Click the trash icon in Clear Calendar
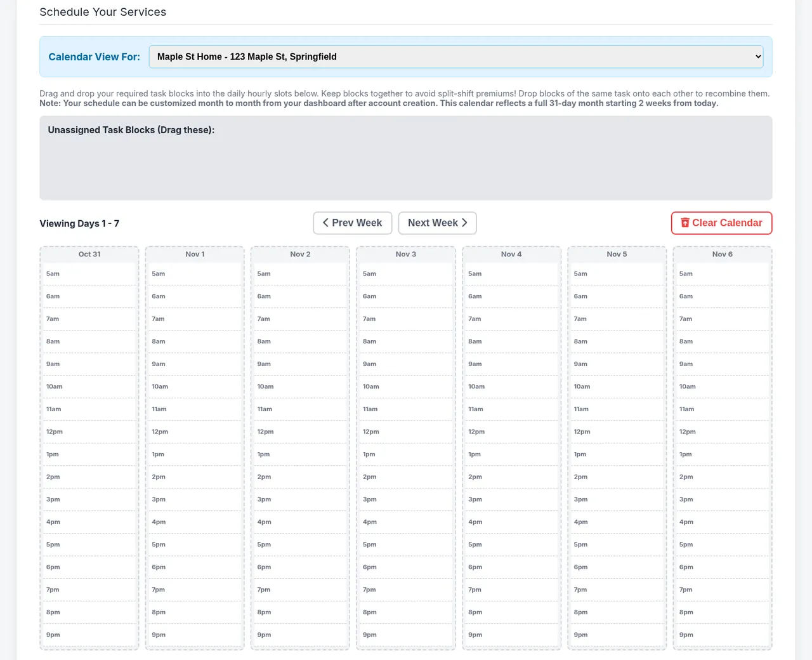Viewport: 812px width, 660px height. [685, 223]
